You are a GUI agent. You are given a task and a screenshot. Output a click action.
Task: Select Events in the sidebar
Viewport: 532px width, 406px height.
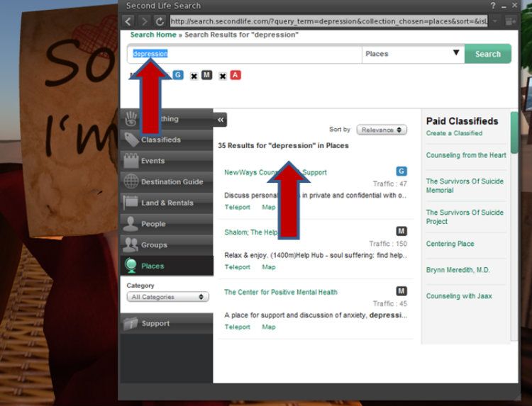(x=167, y=161)
